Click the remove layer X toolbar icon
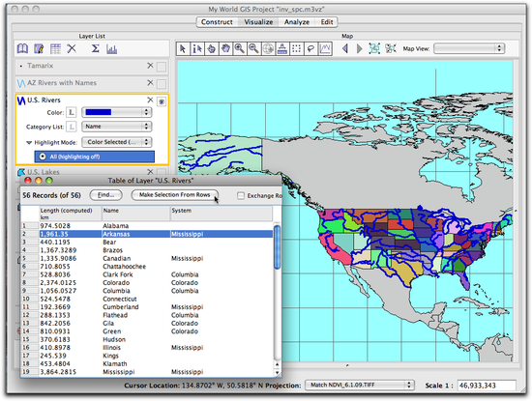The height and width of the screenshot is (401, 532). tap(72, 49)
